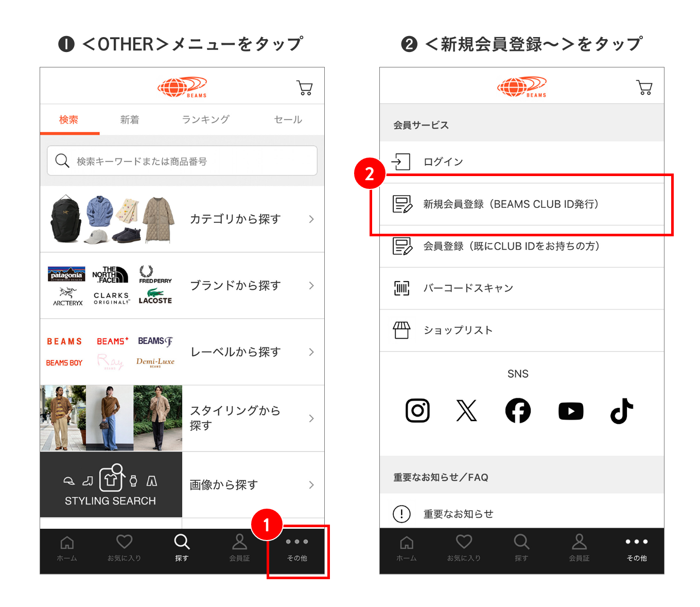This screenshot has height=607, width=700.
Task: Open the cart icon in left screen
Action: pos(305,88)
